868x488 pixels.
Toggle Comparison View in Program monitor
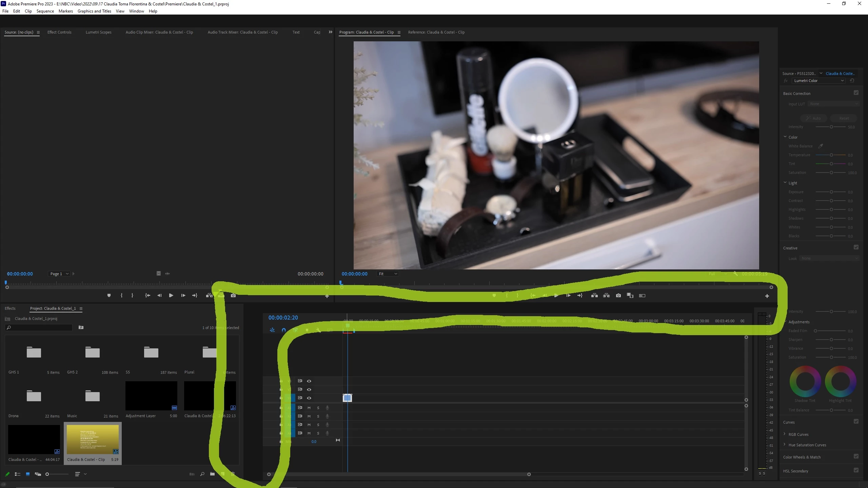[642, 296]
